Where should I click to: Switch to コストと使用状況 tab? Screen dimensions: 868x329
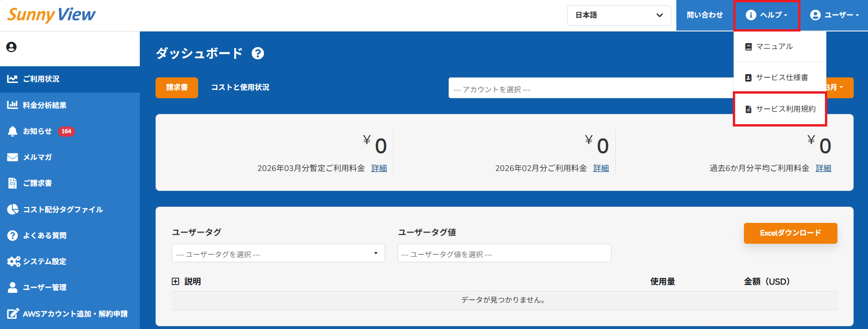240,88
